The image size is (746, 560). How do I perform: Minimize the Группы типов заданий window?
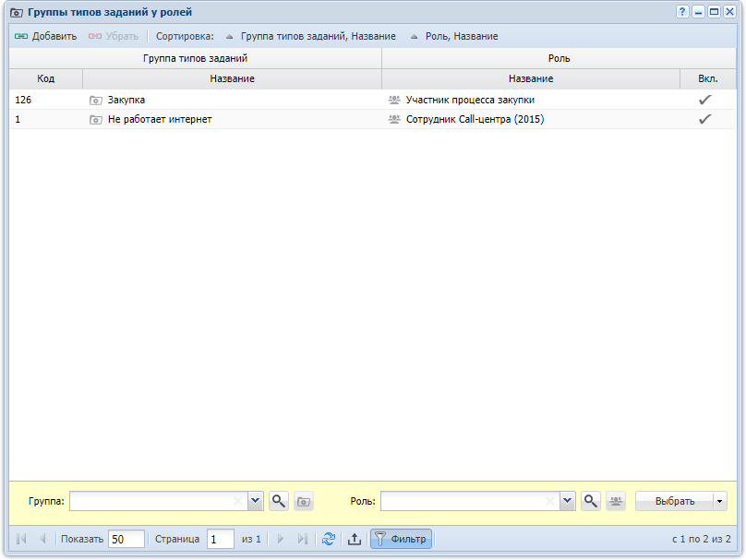(x=698, y=12)
